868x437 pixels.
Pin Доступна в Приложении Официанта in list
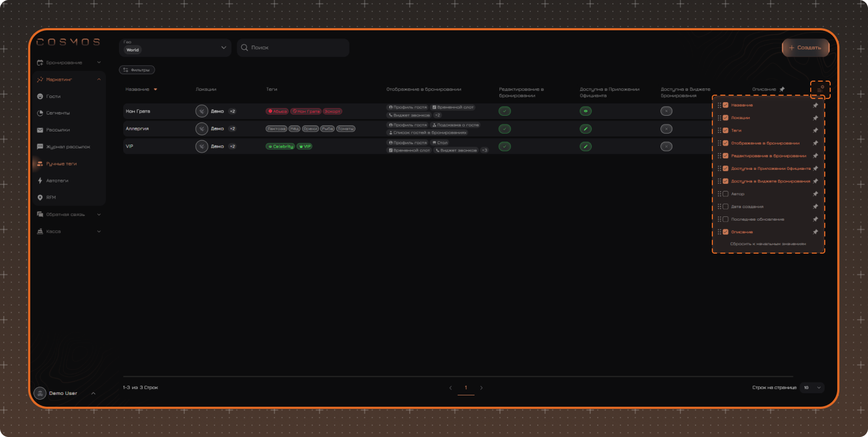pos(816,169)
